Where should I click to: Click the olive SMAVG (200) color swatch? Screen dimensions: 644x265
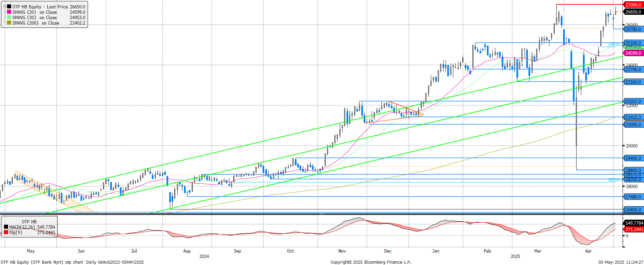[9, 23]
